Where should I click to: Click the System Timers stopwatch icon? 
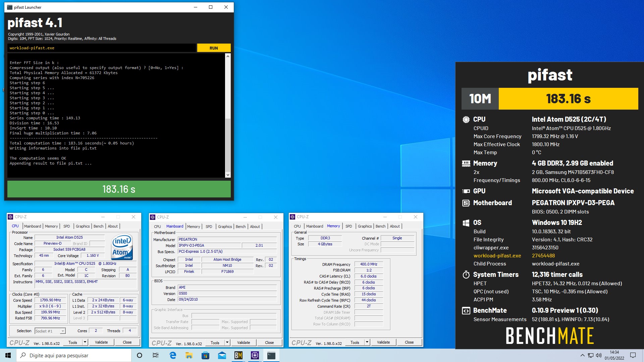(x=466, y=275)
